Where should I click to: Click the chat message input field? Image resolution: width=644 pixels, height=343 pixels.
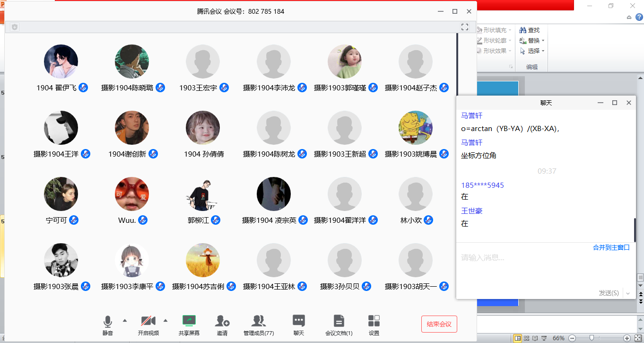pos(544,265)
